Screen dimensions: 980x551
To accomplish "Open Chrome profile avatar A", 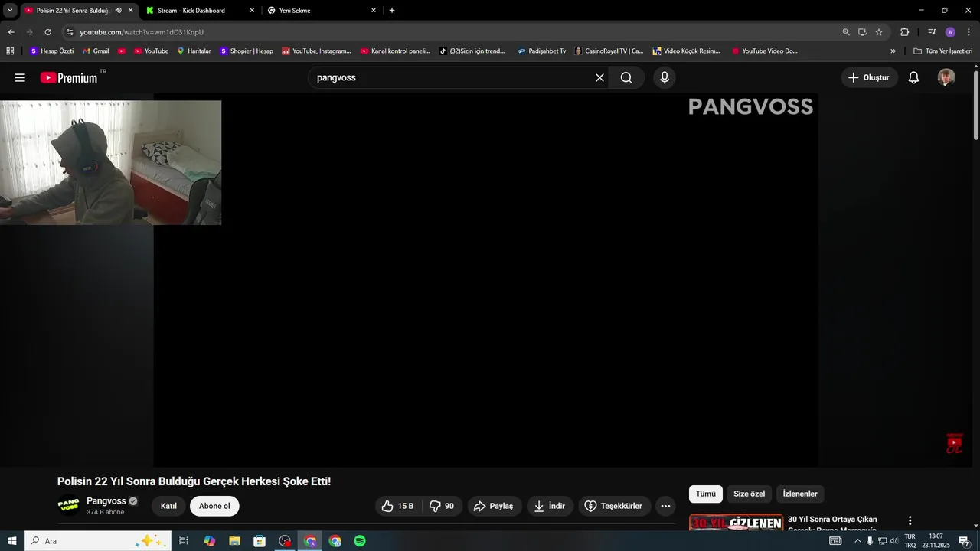I will pyautogui.click(x=950, y=32).
